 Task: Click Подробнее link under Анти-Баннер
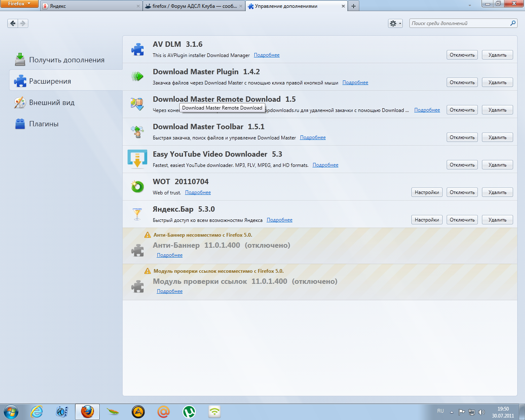(x=170, y=255)
